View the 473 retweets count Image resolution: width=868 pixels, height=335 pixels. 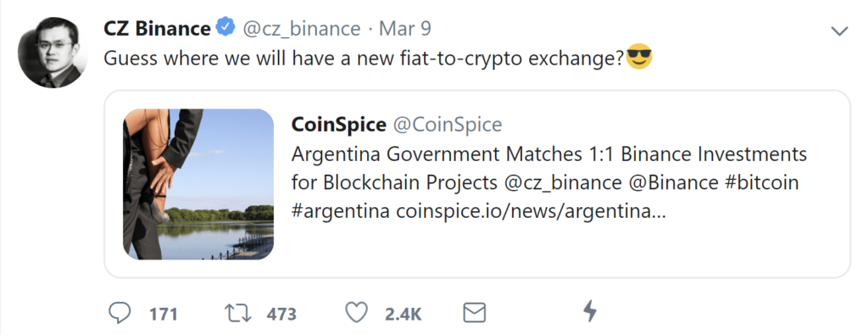click(x=281, y=315)
